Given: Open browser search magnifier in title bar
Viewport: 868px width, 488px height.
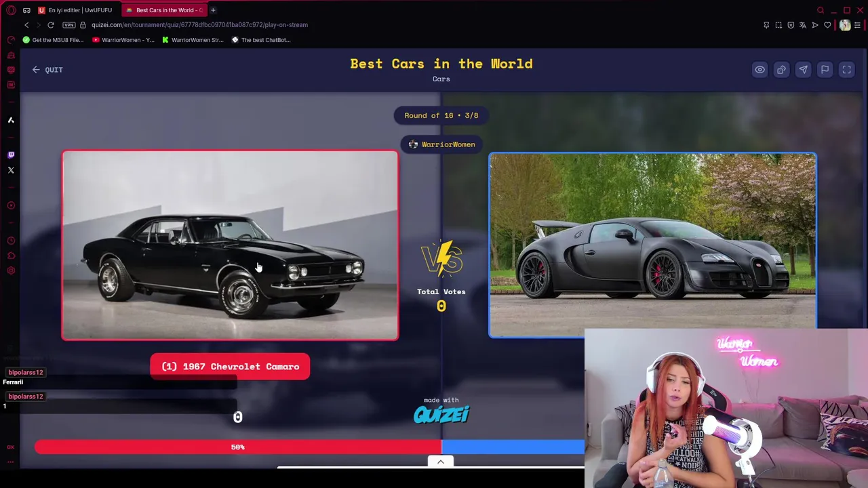Looking at the screenshot, I should click(x=821, y=10).
